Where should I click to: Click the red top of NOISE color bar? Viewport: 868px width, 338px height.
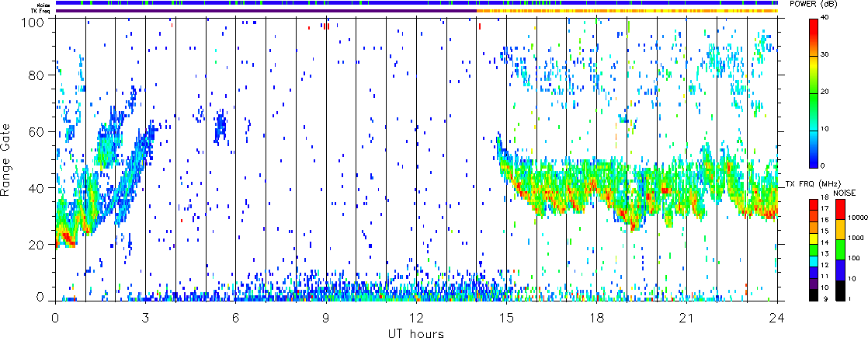click(840, 210)
